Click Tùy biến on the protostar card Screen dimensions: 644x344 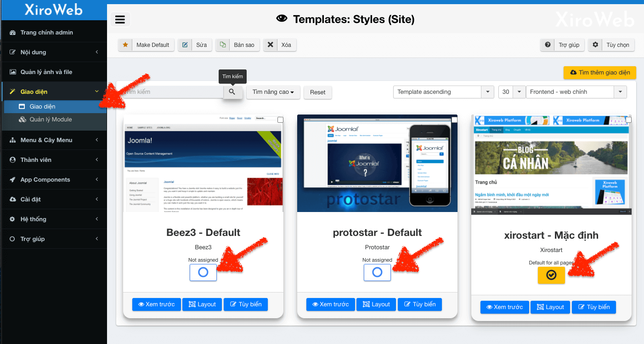[x=420, y=304]
